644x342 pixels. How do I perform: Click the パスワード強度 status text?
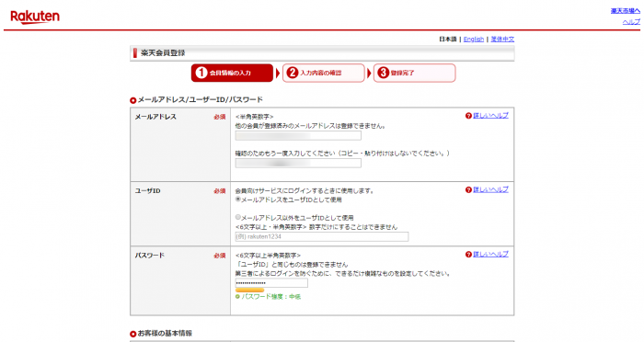tap(271, 296)
